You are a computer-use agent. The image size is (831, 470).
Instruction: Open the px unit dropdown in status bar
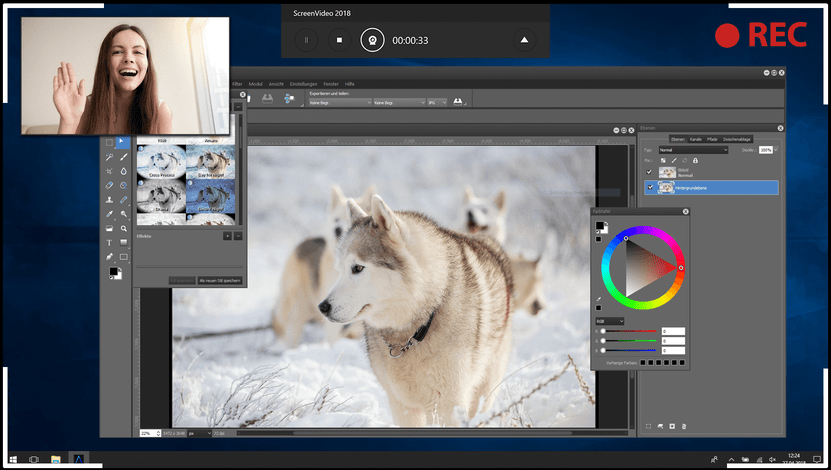tap(199, 433)
